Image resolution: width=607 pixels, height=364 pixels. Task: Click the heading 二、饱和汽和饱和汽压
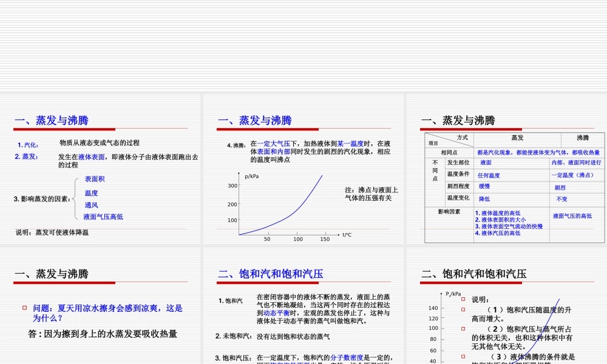click(x=269, y=274)
